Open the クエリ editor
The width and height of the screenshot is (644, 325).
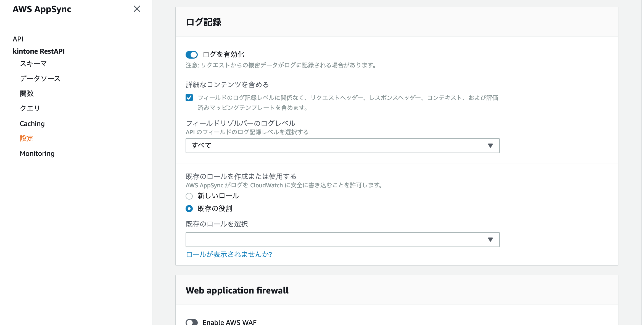pos(29,108)
